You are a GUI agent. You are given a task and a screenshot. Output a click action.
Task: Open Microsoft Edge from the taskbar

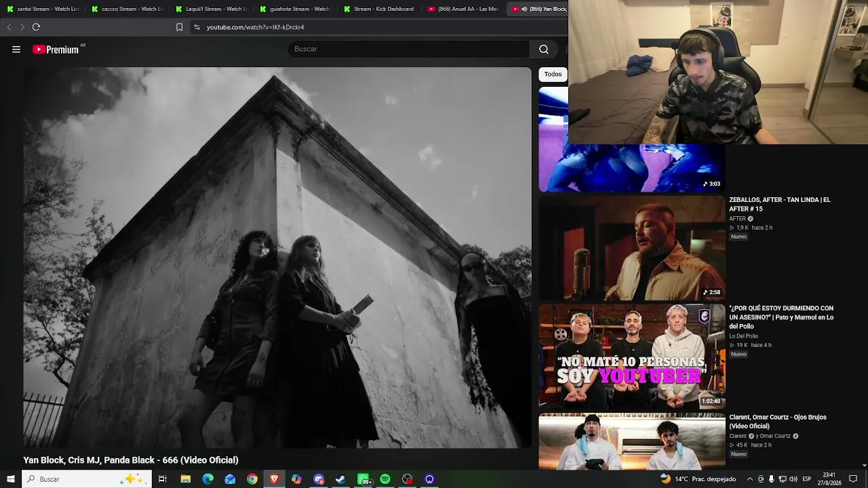[208, 479]
